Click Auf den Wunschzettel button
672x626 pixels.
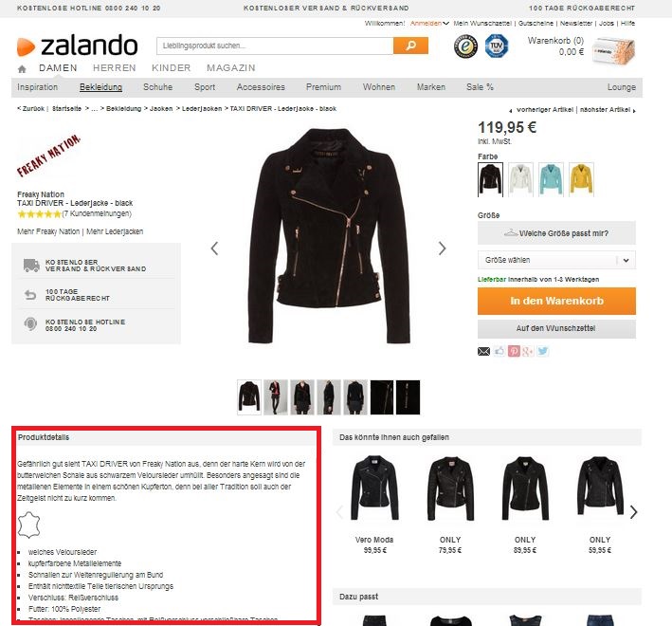(x=556, y=328)
